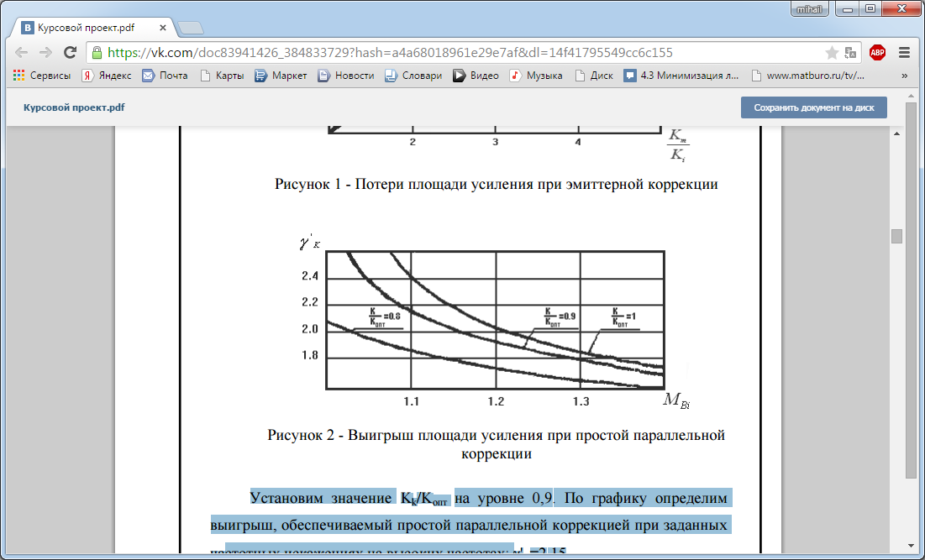Click the highlighted Установим значение text
The width and height of the screenshot is (925, 560).
(322, 498)
